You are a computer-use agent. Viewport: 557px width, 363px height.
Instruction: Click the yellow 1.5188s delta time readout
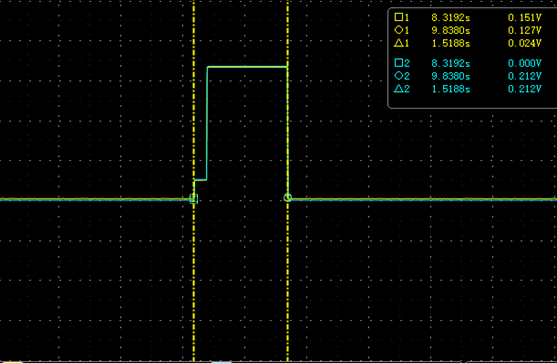pos(451,43)
